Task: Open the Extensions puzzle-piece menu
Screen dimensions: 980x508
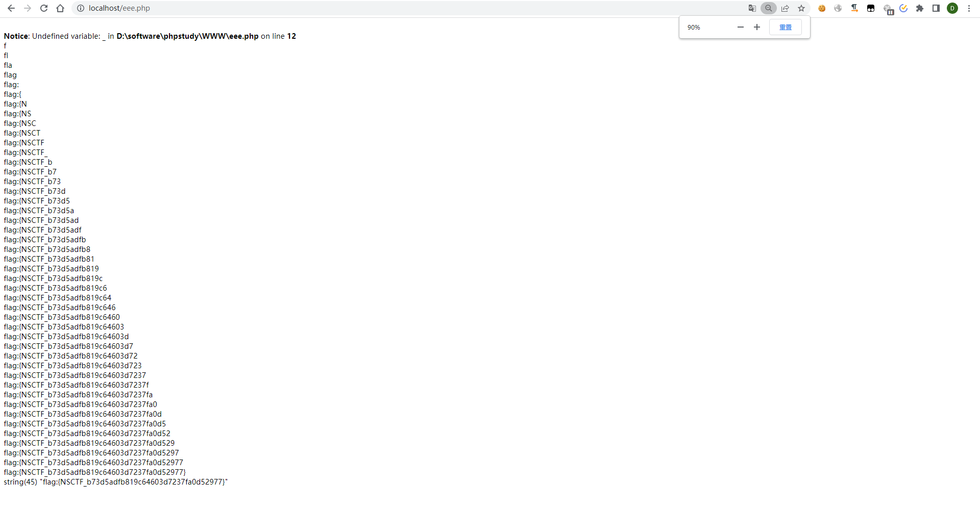Action: point(920,8)
